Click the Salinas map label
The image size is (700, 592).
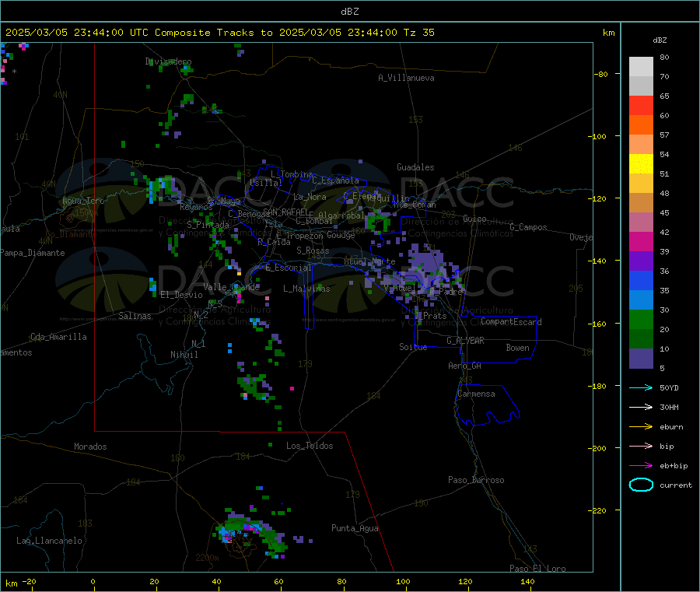[x=135, y=316]
